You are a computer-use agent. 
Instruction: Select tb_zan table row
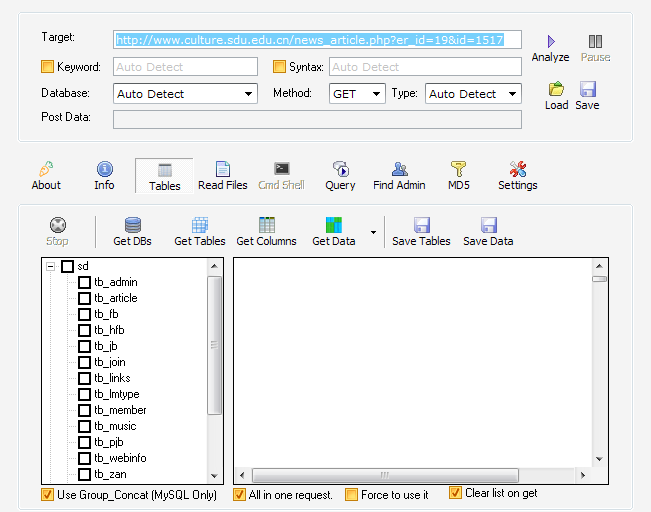point(110,474)
